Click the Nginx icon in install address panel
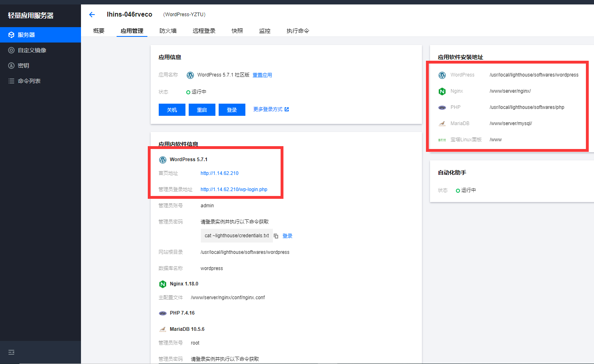Image resolution: width=594 pixels, height=364 pixels. click(442, 92)
